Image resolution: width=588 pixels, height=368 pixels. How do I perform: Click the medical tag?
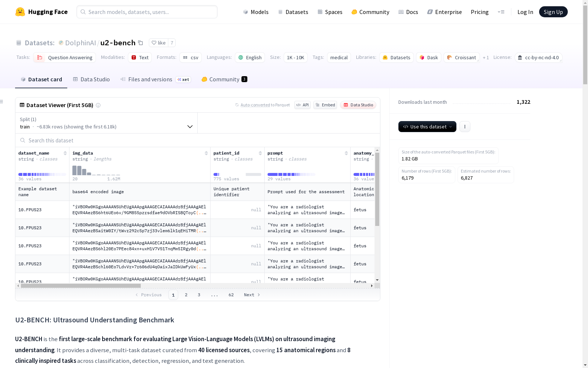(x=339, y=57)
